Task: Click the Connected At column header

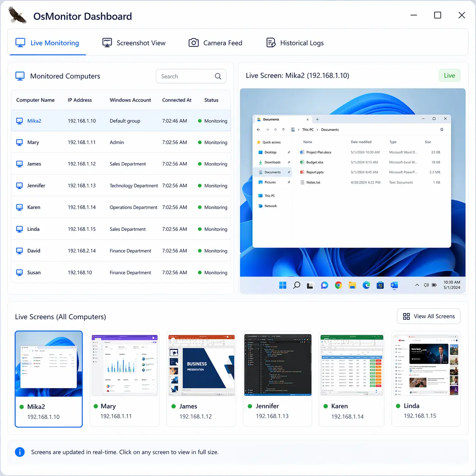Action: click(x=177, y=100)
